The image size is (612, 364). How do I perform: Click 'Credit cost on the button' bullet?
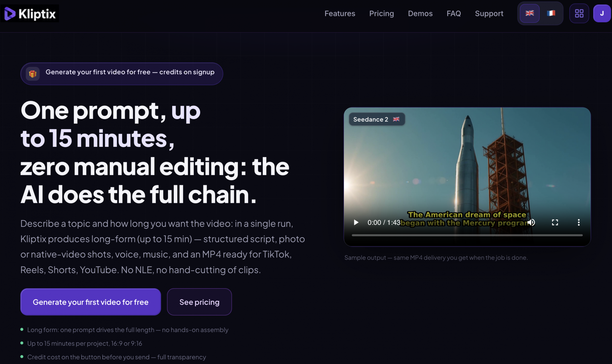(x=117, y=357)
